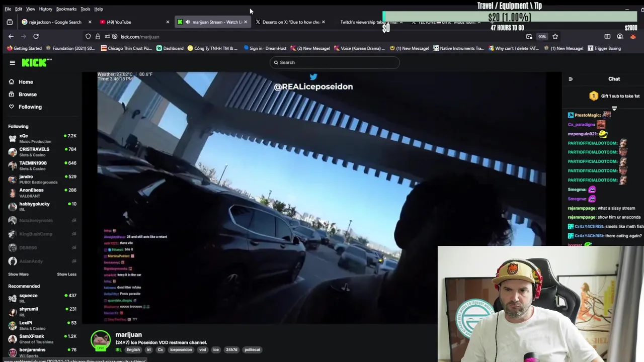Click the English language tag
Screen dimensions: 644x362
(133, 349)
